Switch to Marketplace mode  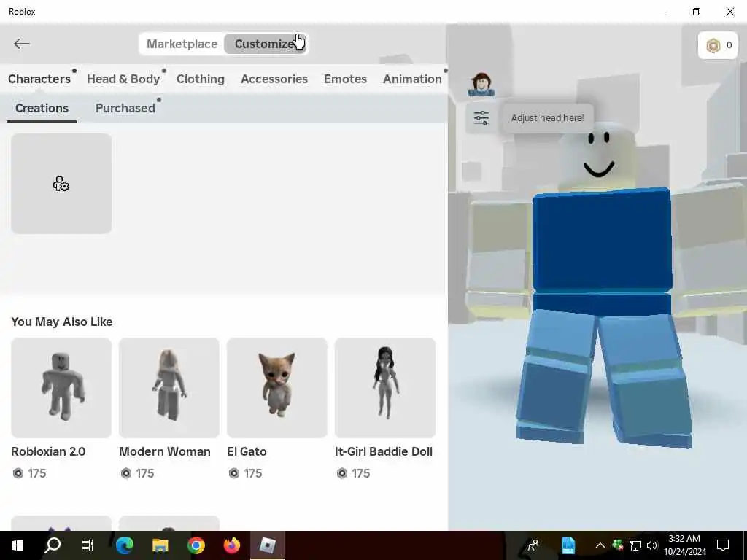[182, 44]
